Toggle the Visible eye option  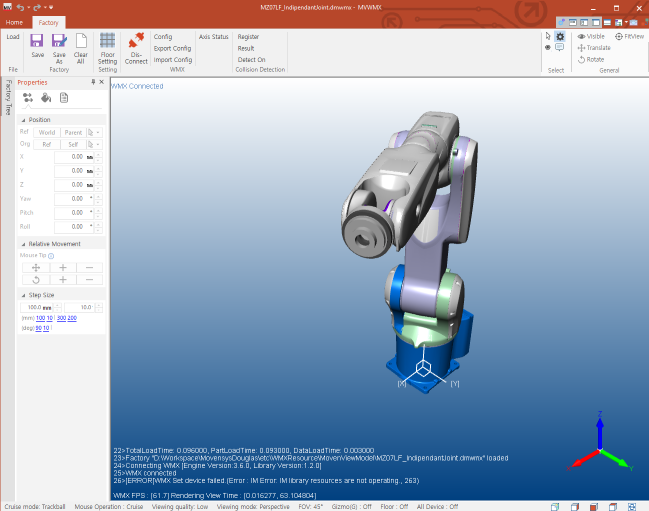click(591, 36)
